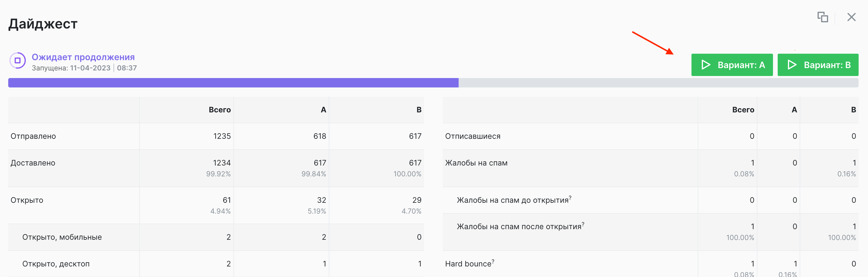Screen dimensions: 868x277
Task: Launch the 'Вариант: A' continuation
Action: click(732, 65)
